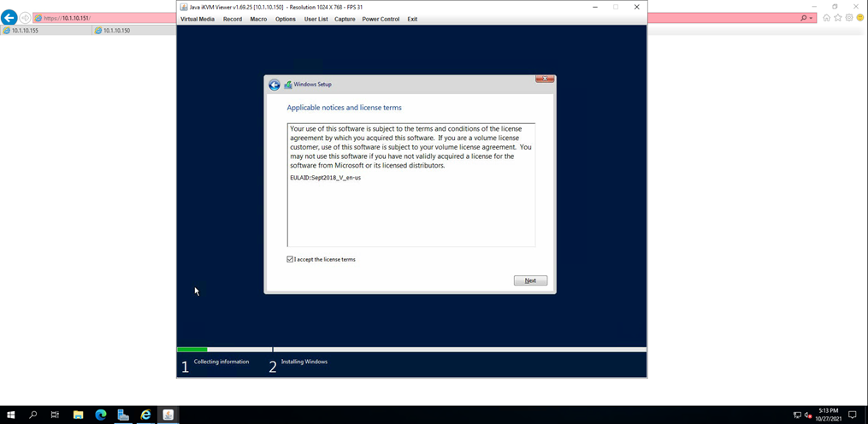Click the EULAID:Sept2018_V_en-us text
The image size is (868, 424).
click(x=326, y=179)
